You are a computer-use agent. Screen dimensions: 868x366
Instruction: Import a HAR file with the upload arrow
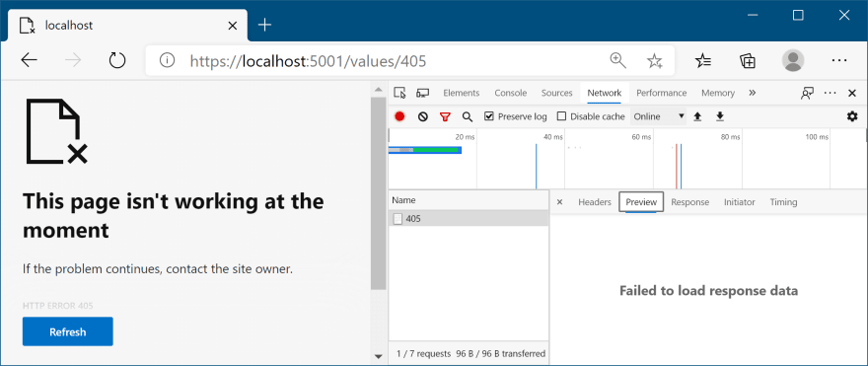tap(697, 116)
